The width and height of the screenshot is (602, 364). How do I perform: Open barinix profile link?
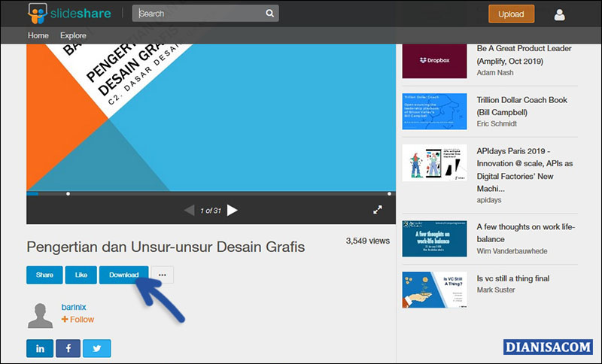(74, 307)
